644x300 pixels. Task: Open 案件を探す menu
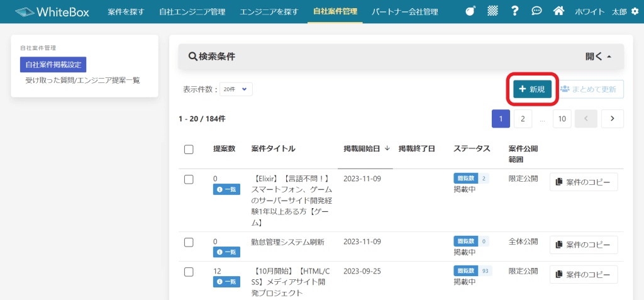tap(126, 11)
